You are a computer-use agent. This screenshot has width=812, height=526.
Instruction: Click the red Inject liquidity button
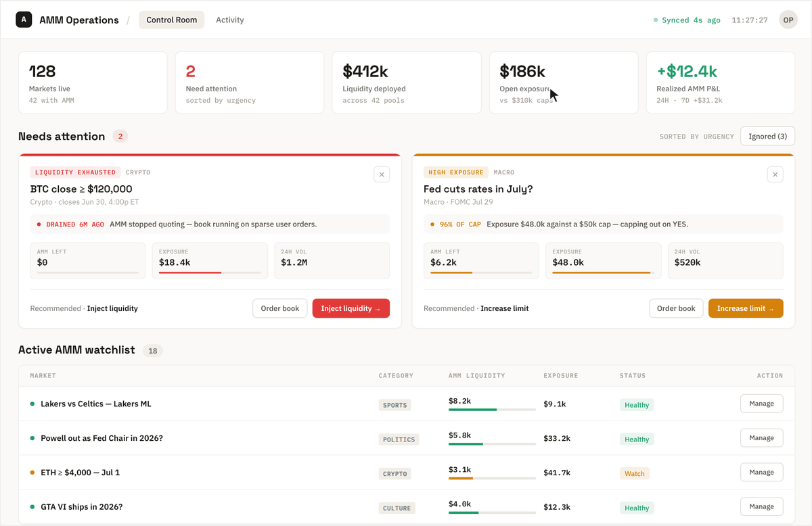point(351,308)
